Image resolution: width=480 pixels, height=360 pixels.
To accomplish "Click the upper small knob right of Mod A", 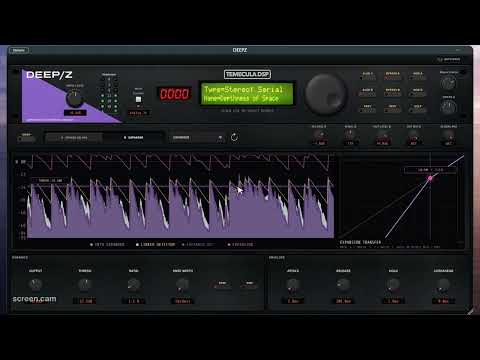I will point(448,82).
